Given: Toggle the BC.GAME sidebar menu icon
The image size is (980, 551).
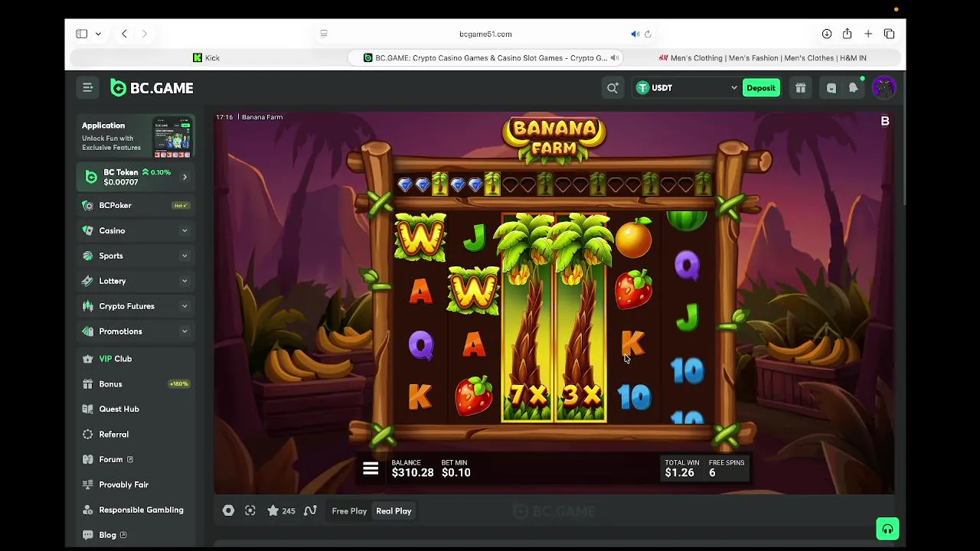Looking at the screenshot, I should pyautogui.click(x=87, y=88).
